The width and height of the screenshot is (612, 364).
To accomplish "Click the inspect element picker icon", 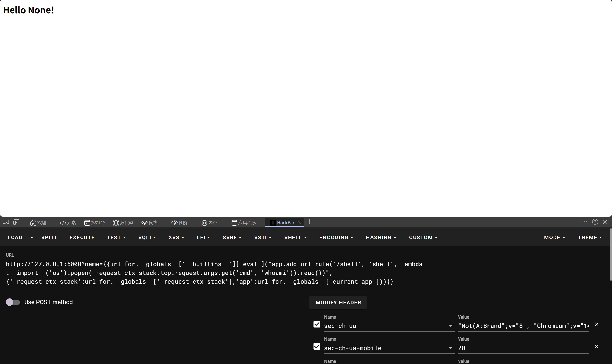I will tap(6, 222).
